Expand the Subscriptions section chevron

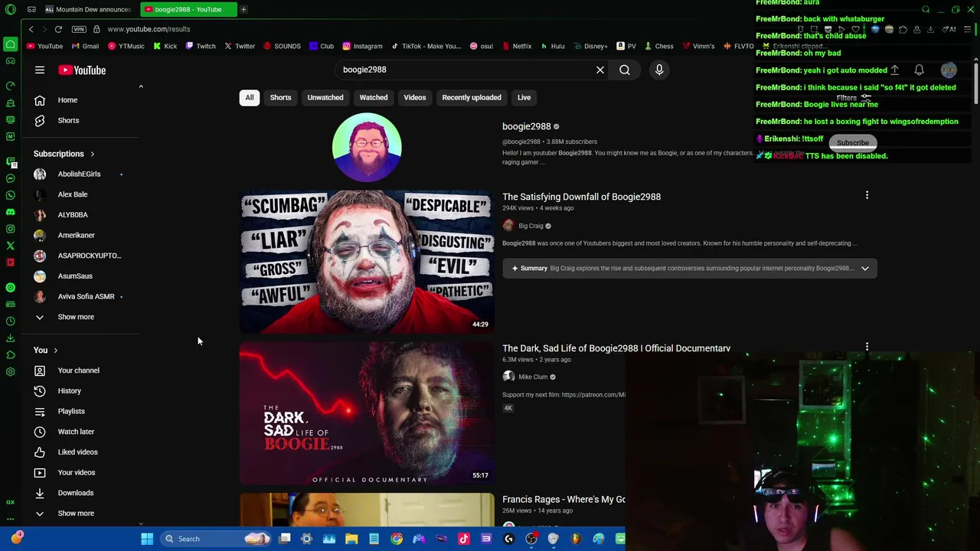pos(92,154)
